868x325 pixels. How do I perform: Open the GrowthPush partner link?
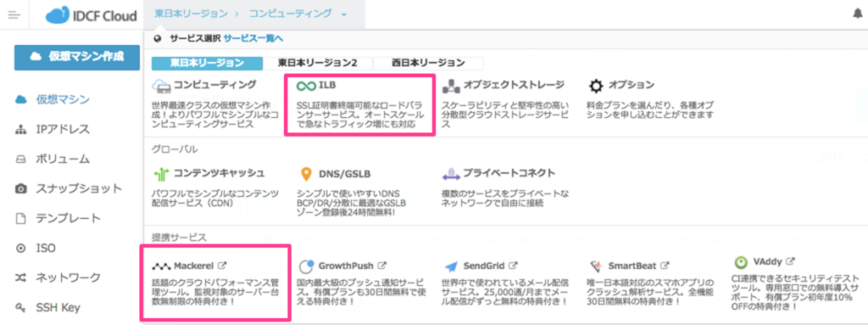pos(346,266)
